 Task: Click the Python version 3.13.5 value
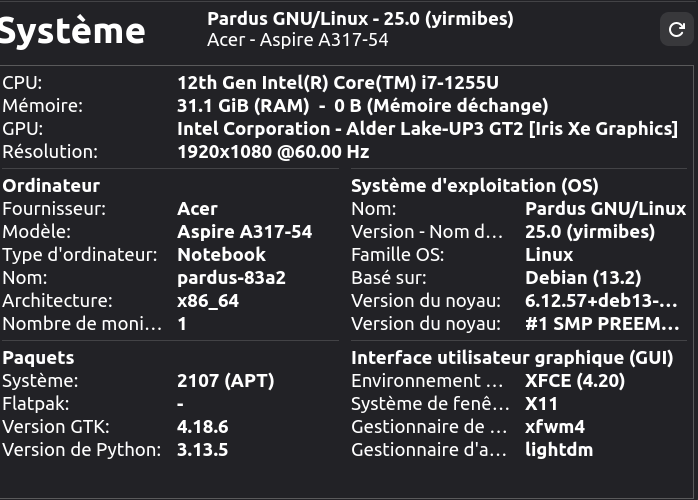click(x=202, y=450)
